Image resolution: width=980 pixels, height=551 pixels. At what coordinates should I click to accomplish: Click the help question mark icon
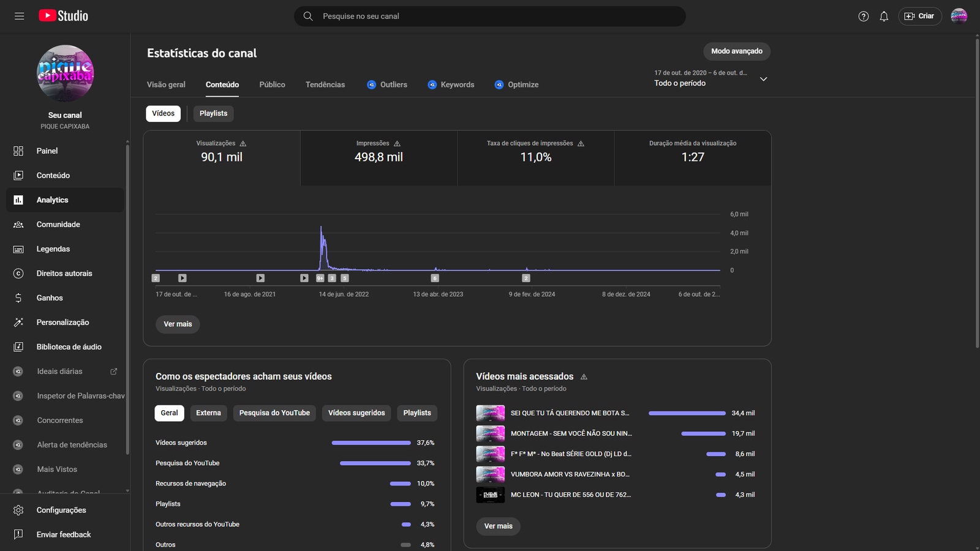coord(864,17)
